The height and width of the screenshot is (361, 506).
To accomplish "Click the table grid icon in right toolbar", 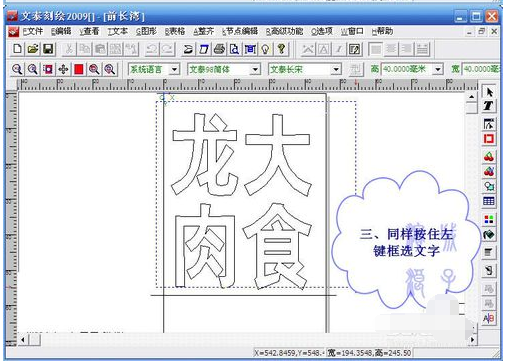I will point(489,201).
